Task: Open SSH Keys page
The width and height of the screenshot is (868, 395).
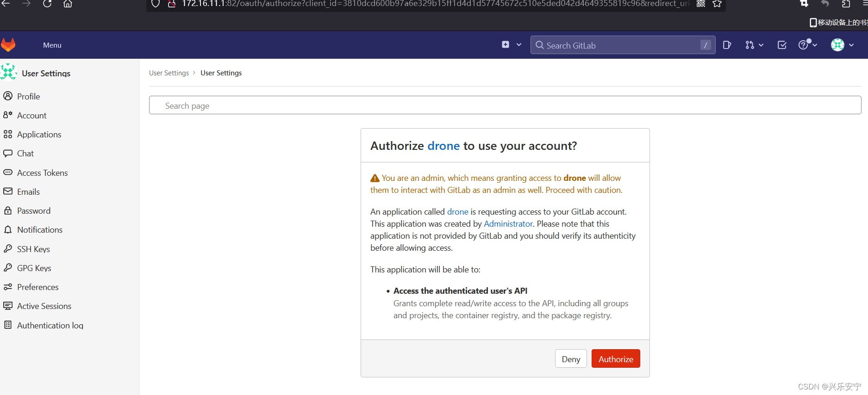Action: pos(33,249)
